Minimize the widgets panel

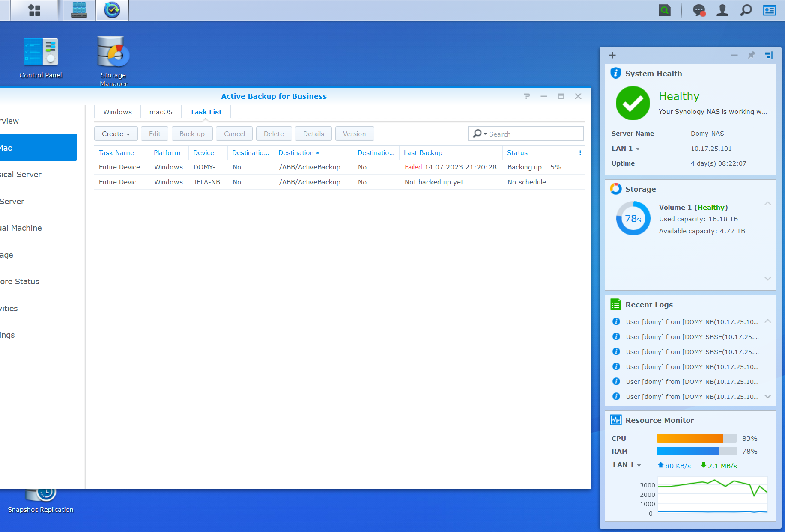[x=734, y=55]
